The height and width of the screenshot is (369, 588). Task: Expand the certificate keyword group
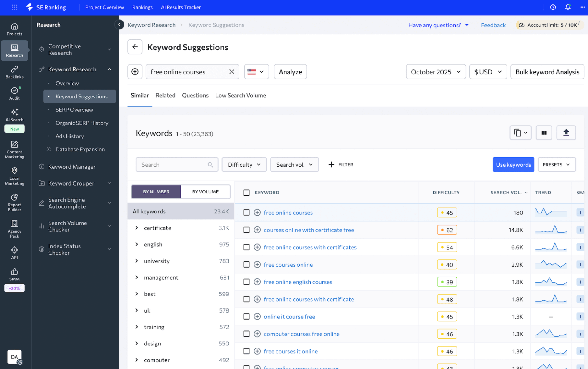136,228
